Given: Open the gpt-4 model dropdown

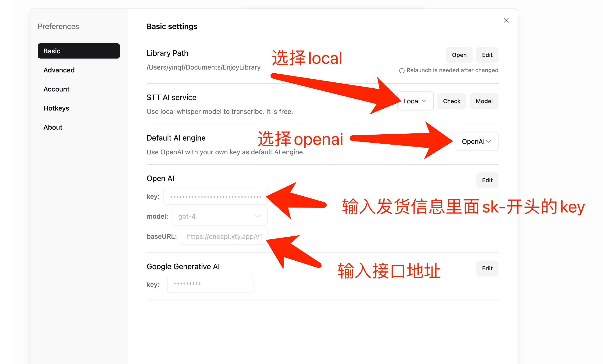Looking at the screenshot, I should click(219, 216).
